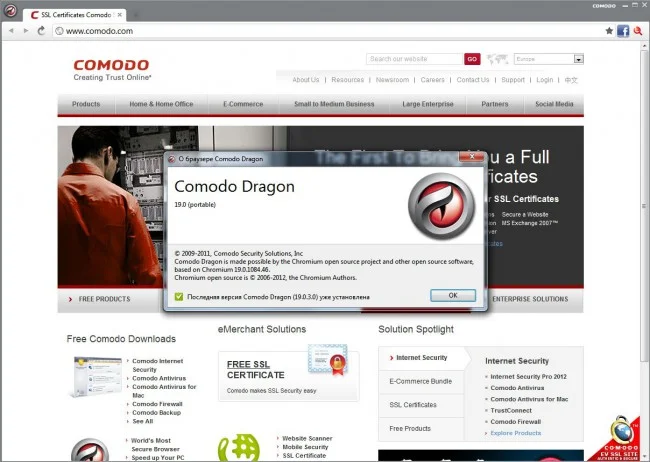Click the red GO search button
Viewport: 650px width, 462px height.
(472, 59)
